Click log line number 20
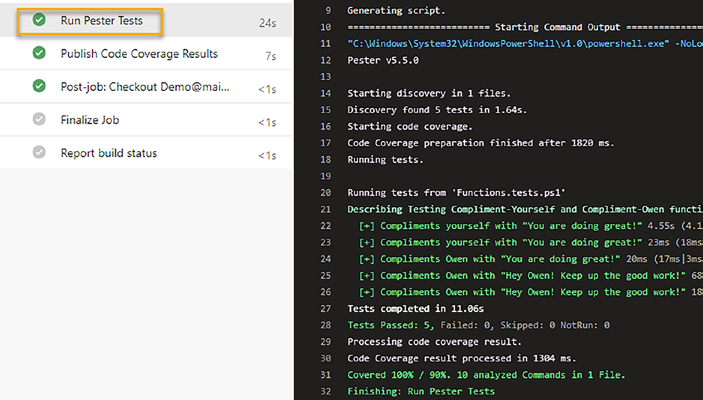Screen dimensions: 703x400 324,192
